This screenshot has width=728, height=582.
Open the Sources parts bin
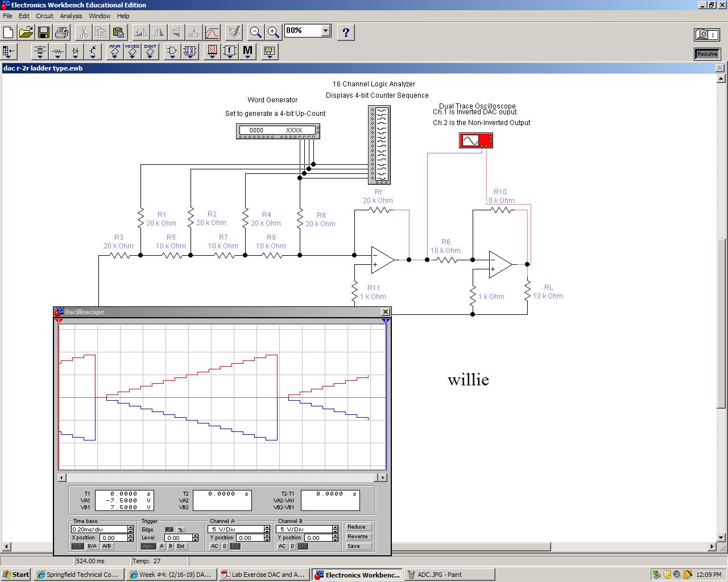coord(40,52)
